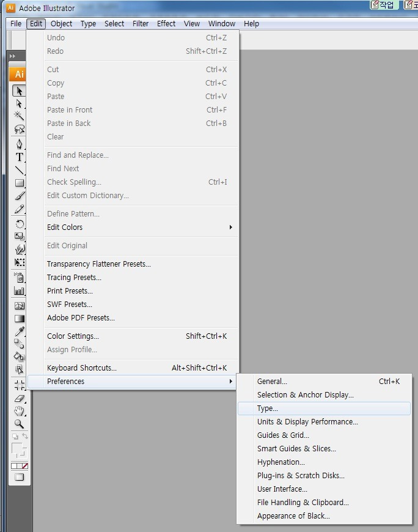The height and width of the screenshot is (532, 418).
Task: Select the Type tool
Action: tap(20, 157)
